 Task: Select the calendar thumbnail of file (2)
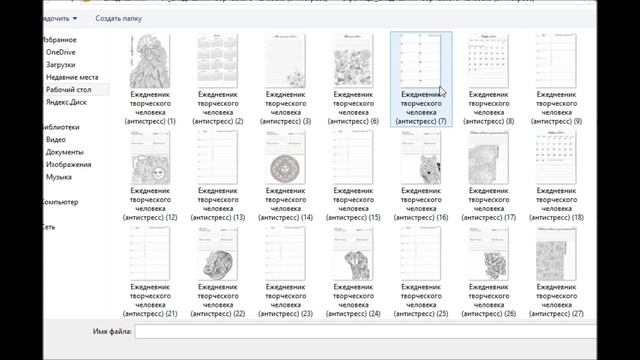tap(218, 61)
